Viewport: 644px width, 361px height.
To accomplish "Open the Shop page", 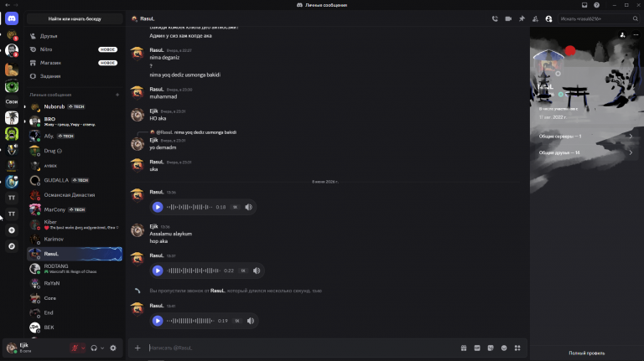I will pyautogui.click(x=75, y=63).
